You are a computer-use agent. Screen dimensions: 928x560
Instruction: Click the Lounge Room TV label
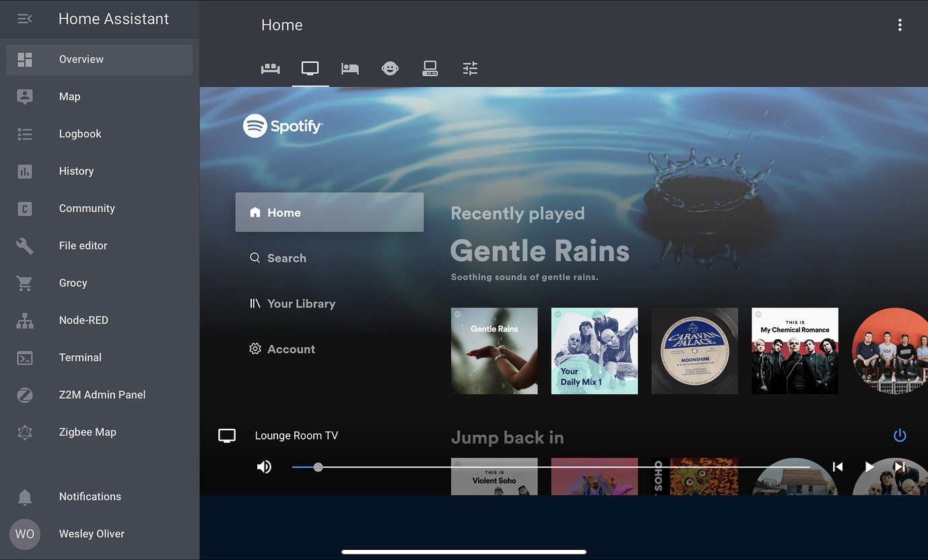point(296,435)
